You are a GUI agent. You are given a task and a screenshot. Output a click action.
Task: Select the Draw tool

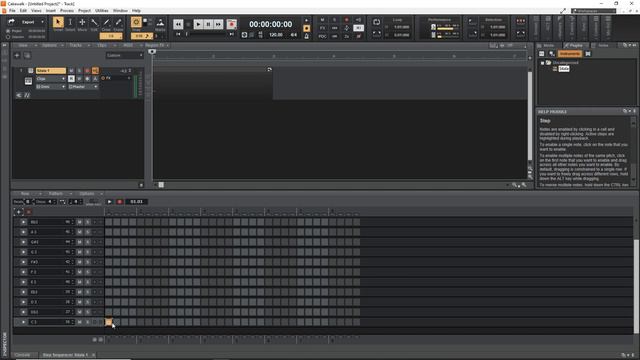106,22
